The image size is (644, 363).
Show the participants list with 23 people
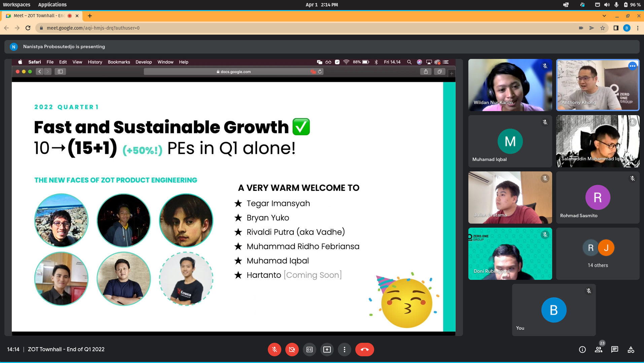tap(599, 350)
